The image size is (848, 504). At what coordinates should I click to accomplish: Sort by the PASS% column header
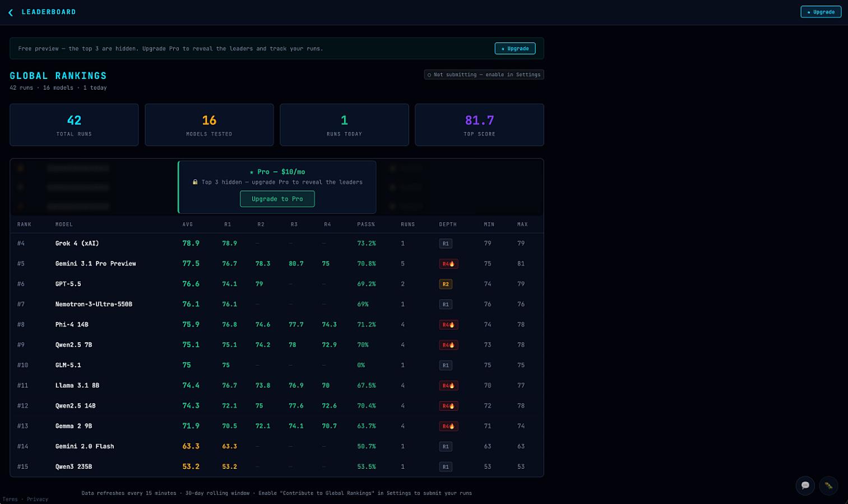coord(366,225)
